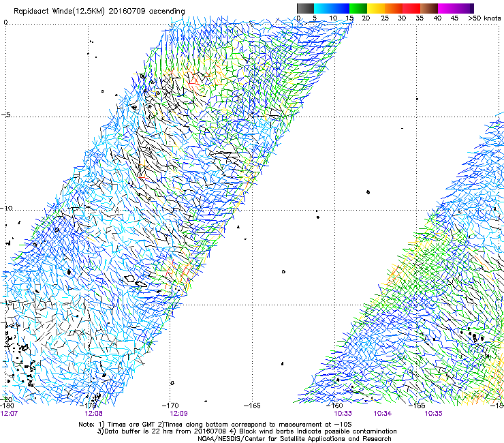Pick the red 30-35 knots legend swatch
Viewport: 504px width, 443px height.
(411, 8)
